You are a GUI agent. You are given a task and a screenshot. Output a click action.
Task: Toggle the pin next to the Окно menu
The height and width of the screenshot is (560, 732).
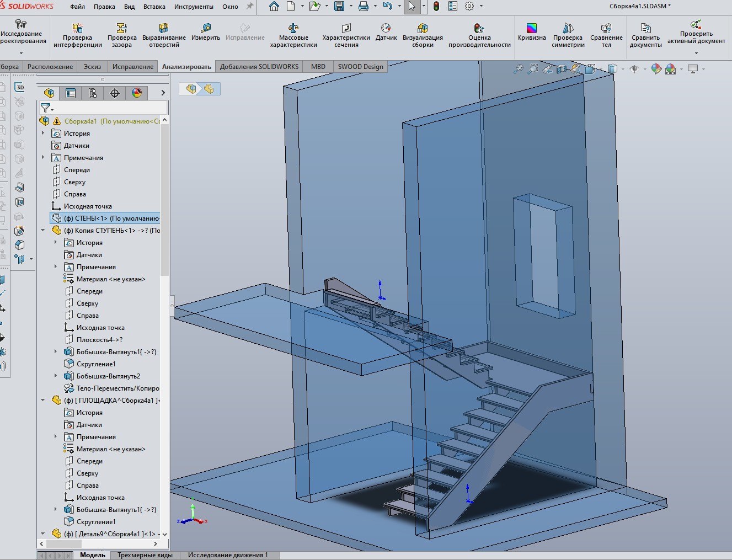(x=250, y=7)
